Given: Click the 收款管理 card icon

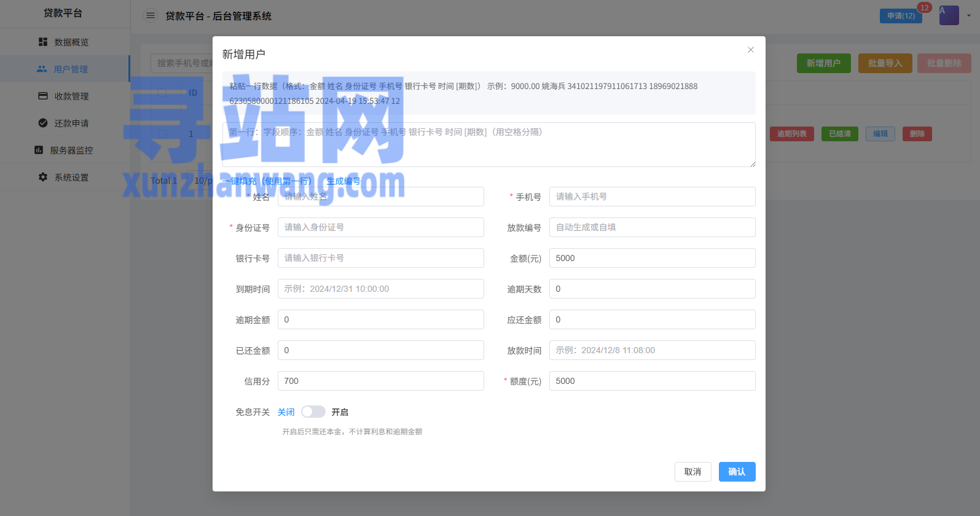Looking at the screenshot, I should 43,96.
